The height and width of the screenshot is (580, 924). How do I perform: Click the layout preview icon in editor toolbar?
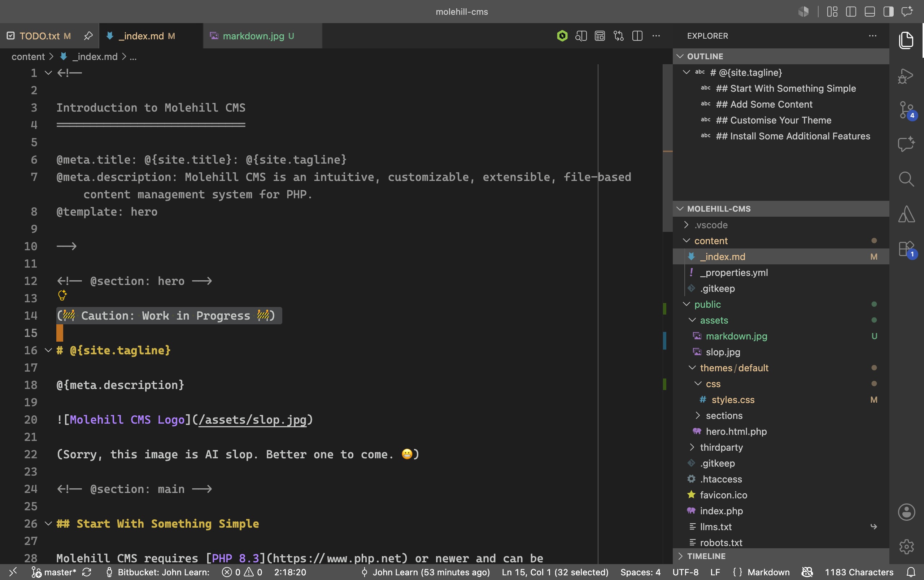tap(600, 36)
